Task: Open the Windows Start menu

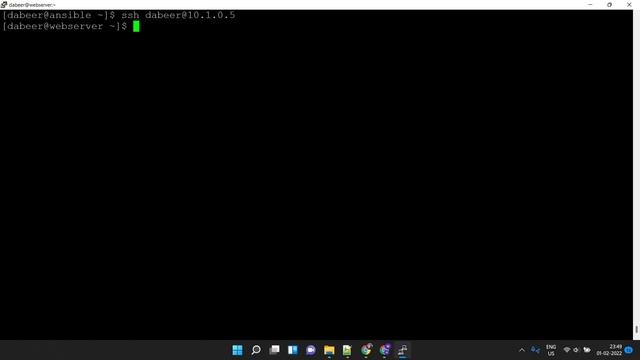Action: [x=237, y=350]
